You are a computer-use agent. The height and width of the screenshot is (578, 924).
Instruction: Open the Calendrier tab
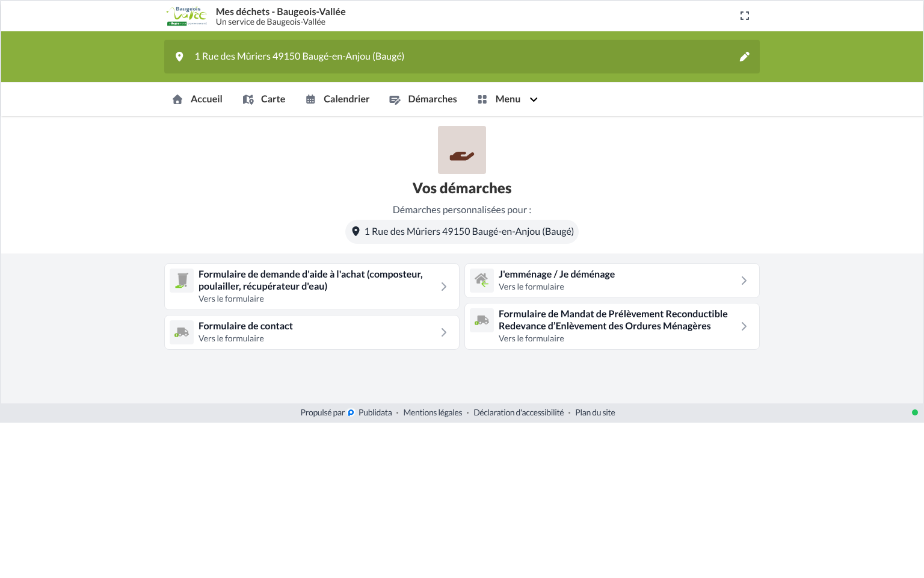click(x=337, y=99)
